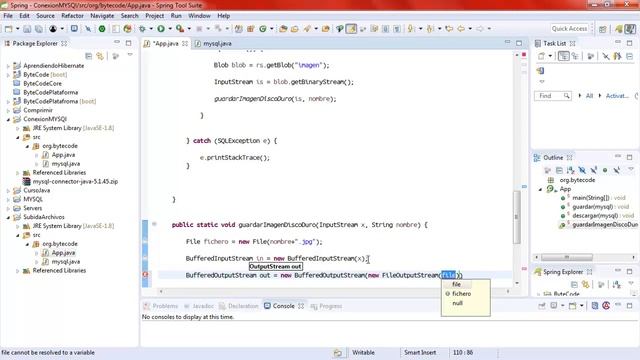Click the New Task icon in Task List

point(541,56)
